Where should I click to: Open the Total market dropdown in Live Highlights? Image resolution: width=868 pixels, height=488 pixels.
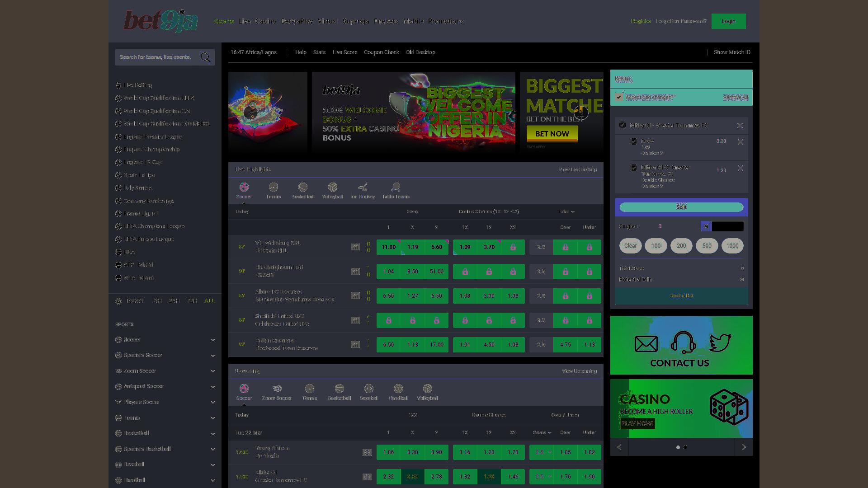(x=566, y=211)
